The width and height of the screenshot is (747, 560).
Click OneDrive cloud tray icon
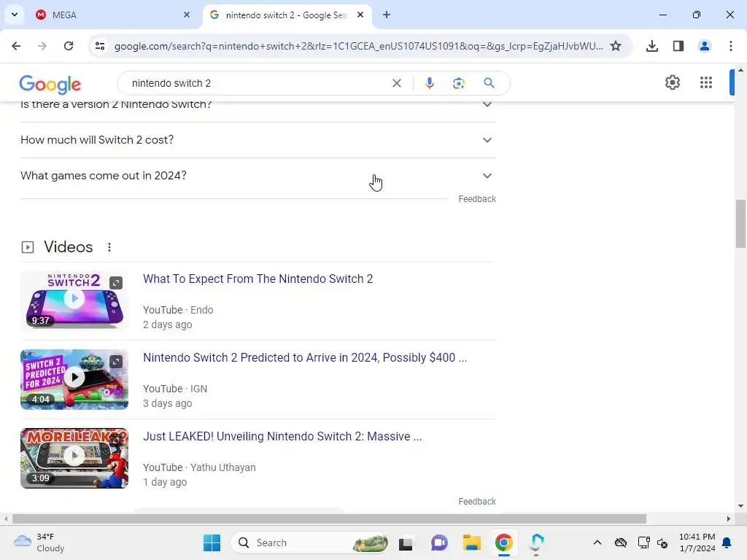pos(620,542)
